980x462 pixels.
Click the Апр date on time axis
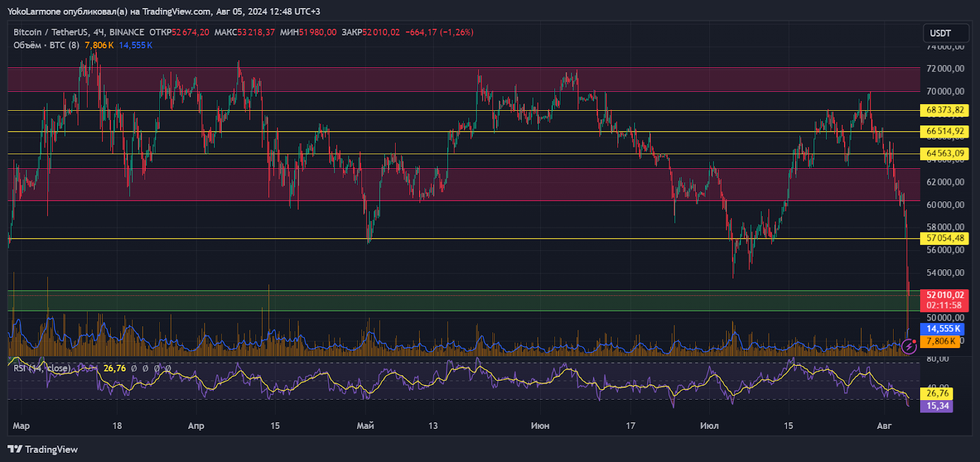[x=196, y=426]
